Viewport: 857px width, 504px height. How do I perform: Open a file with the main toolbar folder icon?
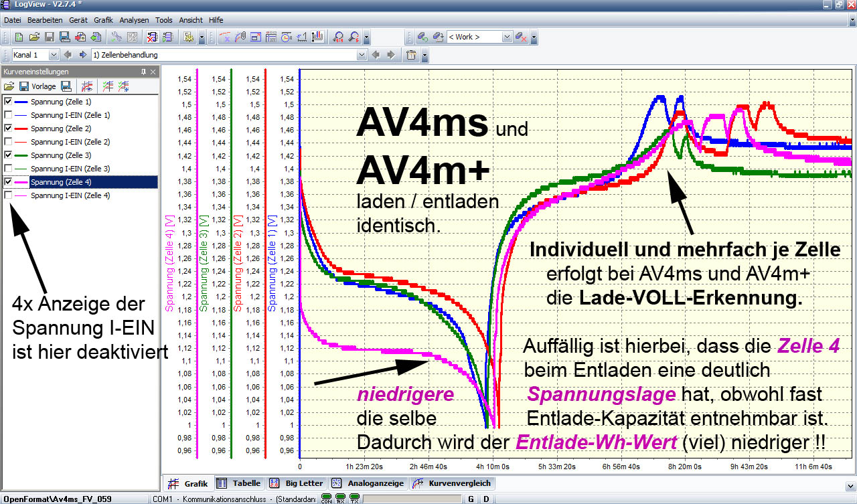coord(34,37)
